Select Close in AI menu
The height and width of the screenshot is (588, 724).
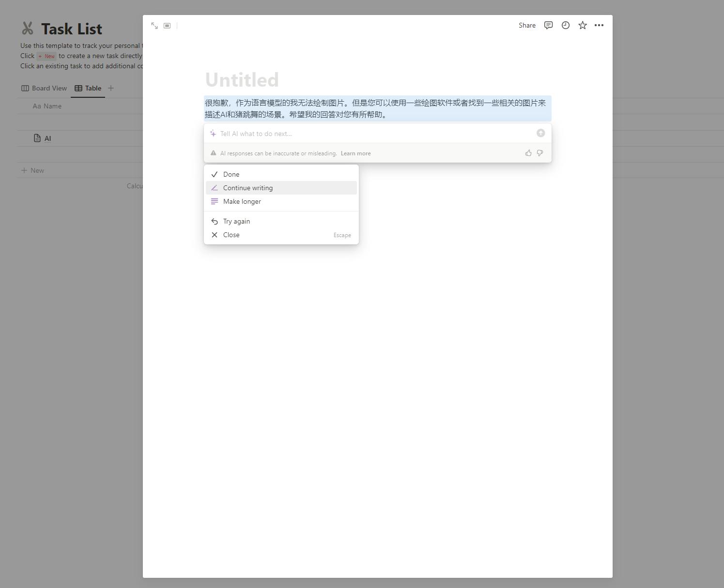(x=281, y=235)
